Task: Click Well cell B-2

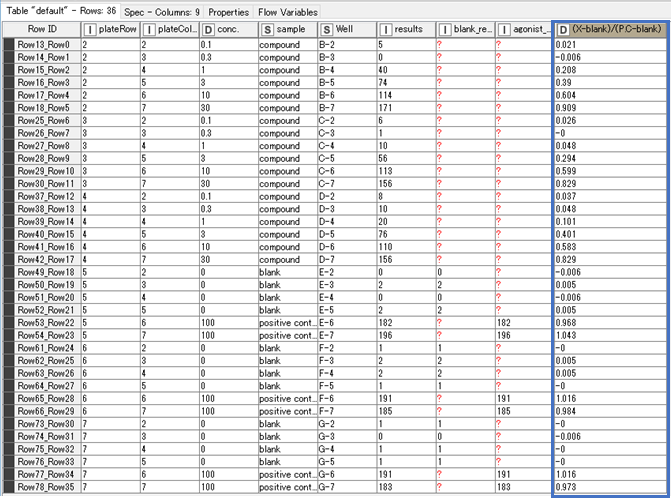Action: point(347,44)
